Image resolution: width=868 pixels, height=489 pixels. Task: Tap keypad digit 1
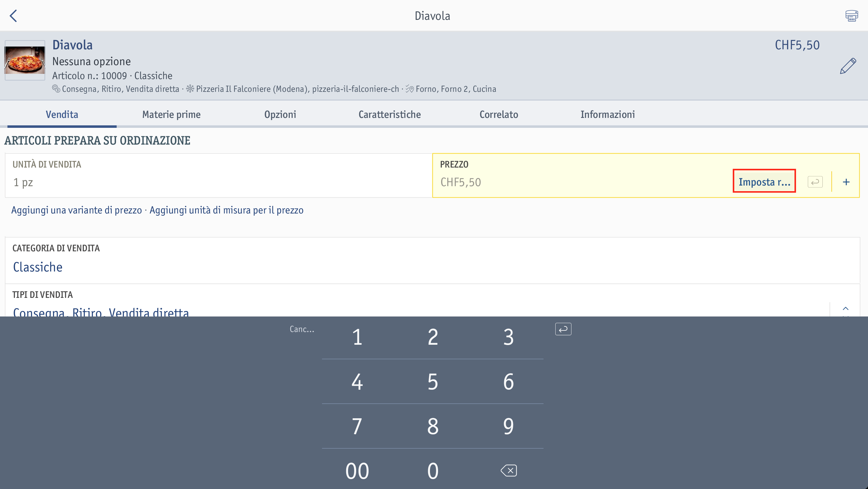pyautogui.click(x=357, y=337)
